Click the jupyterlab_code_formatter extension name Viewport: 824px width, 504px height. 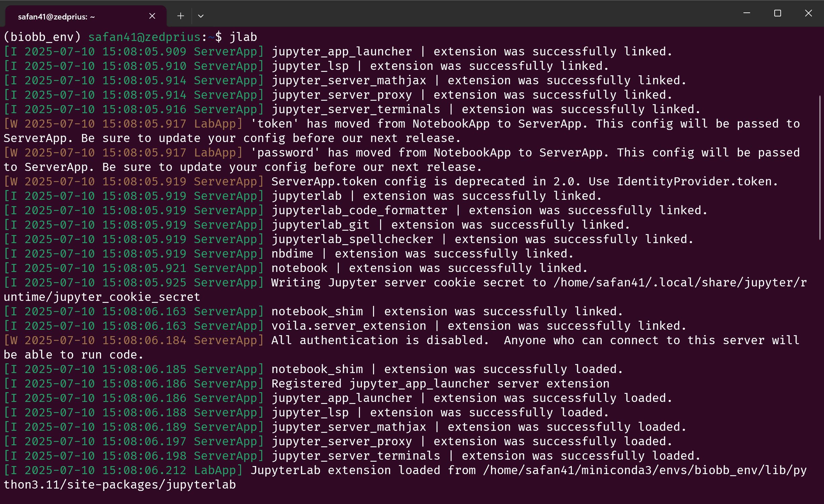pos(359,211)
